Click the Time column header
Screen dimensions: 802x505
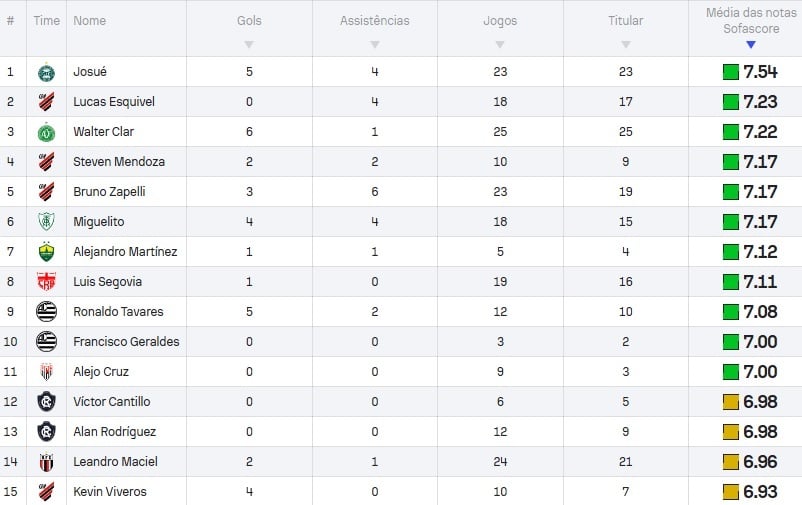(x=47, y=21)
